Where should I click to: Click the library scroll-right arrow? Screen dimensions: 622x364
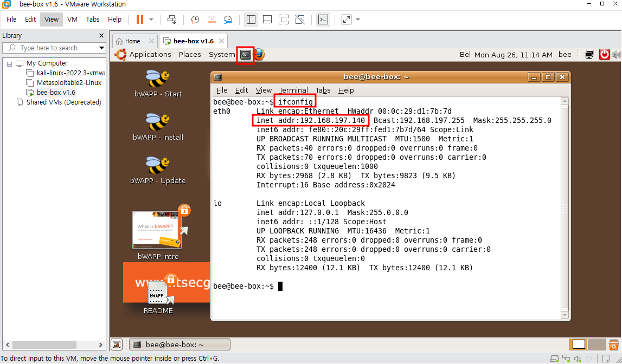100,345
